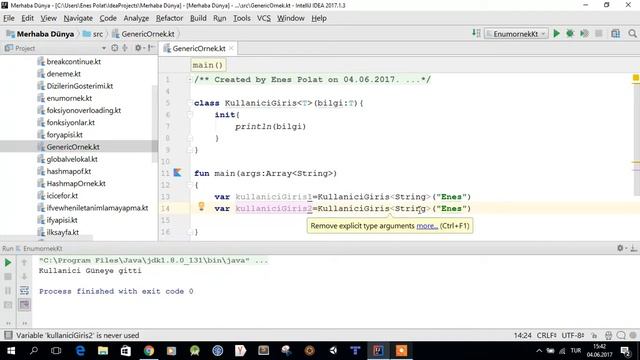
Task: Toggle tool window buttons at status bar corner
Action: point(7,335)
